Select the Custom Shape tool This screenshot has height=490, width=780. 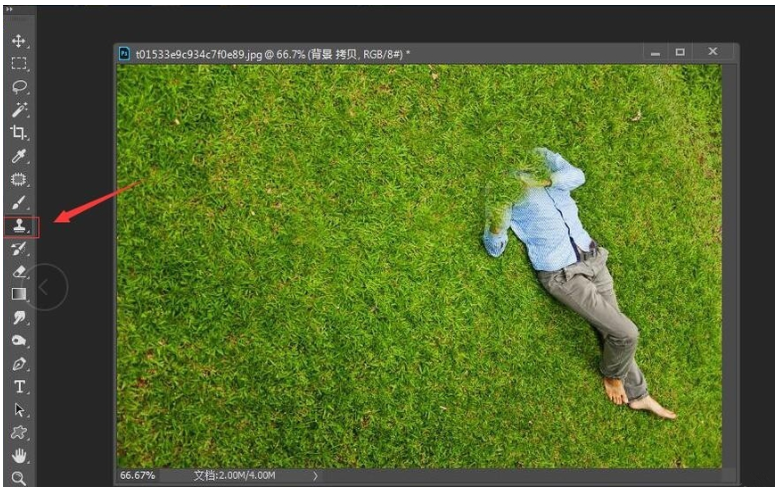(x=19, y=432)
